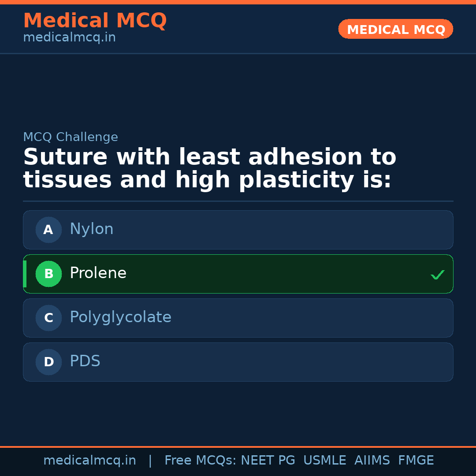Click the green checkmark beside Prolene
This screenshot has height=476, width=476.
[437, 275]
